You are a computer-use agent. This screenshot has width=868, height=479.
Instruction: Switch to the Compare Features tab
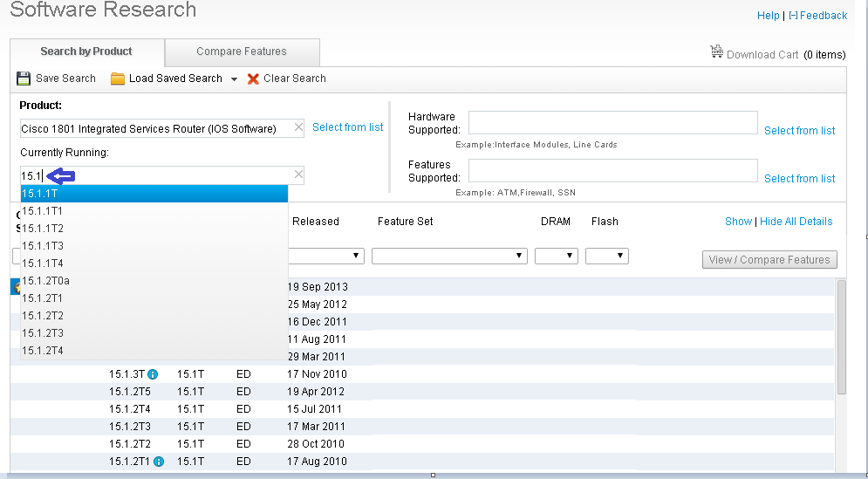pyautogui.click(x=242, y=52)
